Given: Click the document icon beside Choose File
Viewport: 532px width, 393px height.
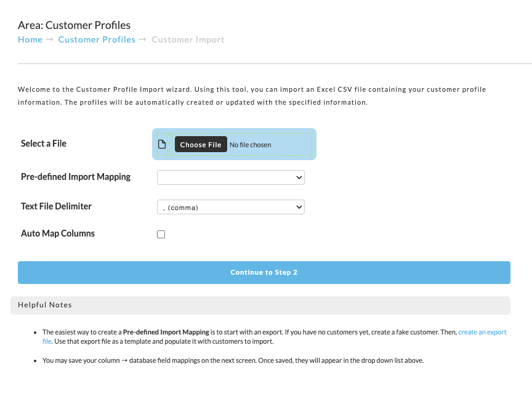Looking at the screenshot, I should tap(162, 145).
